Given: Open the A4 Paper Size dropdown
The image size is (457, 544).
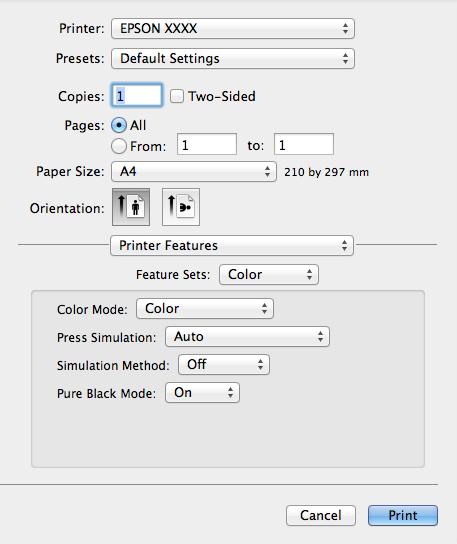Looking at the screenshot, I should click(x=194, y=171).
